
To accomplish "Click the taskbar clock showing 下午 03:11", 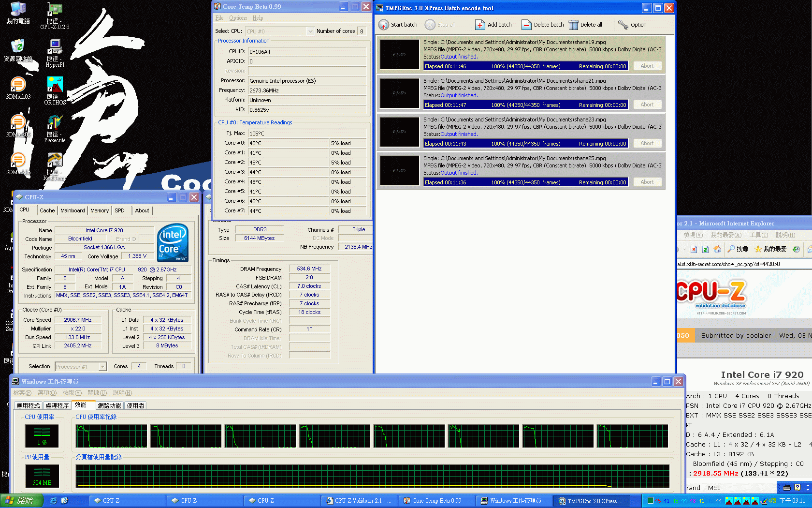I will coord(792,501).
